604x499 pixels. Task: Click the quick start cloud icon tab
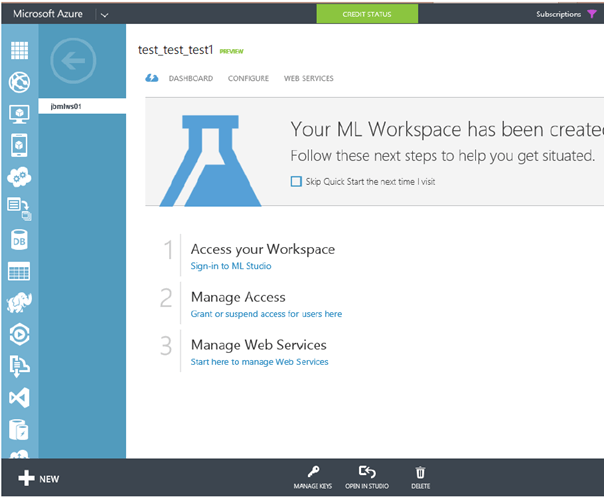[152, 78]
